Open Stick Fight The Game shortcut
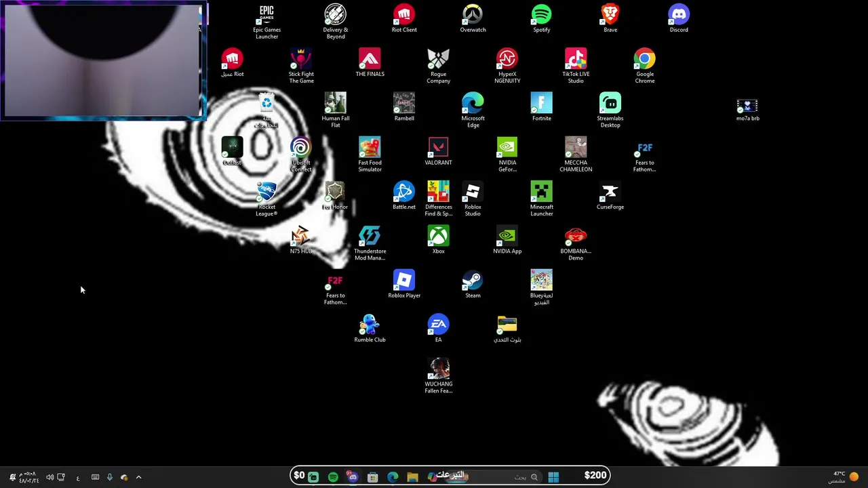Image resolution: width=868 pixels, height=488 pixels. coord(301,66)
